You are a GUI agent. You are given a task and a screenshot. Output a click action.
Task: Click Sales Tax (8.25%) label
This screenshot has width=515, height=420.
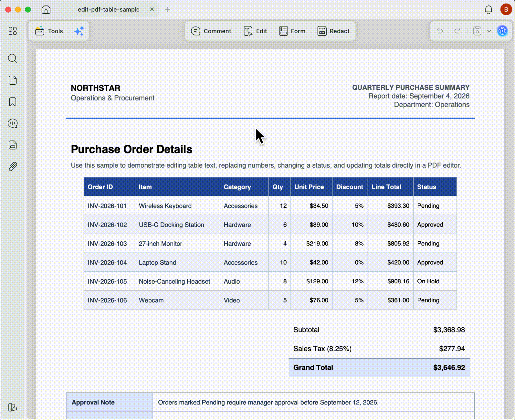tap(322, 349)
